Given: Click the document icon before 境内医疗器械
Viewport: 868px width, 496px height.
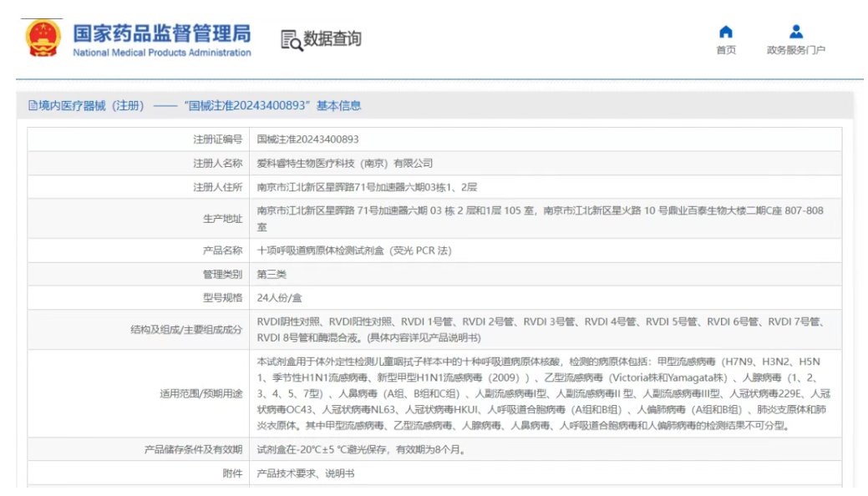Looking at the screenshot, I should click(x=33, y=105).
